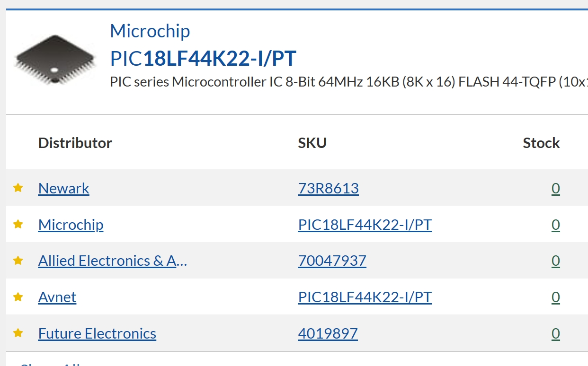This screenshot has height=366, width=588.
Task: Click the star icon beside Avnet
Action: coord(18,297)
